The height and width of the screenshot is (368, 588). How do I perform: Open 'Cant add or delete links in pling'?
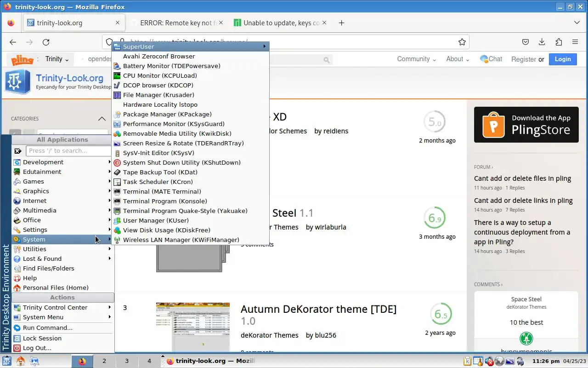pyautogui.click(x=523, y=200)
